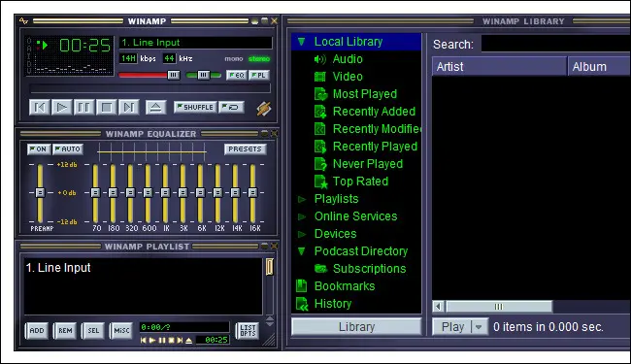Open file with the Eject button
The image size is (631, 364).
click(155, 108)
